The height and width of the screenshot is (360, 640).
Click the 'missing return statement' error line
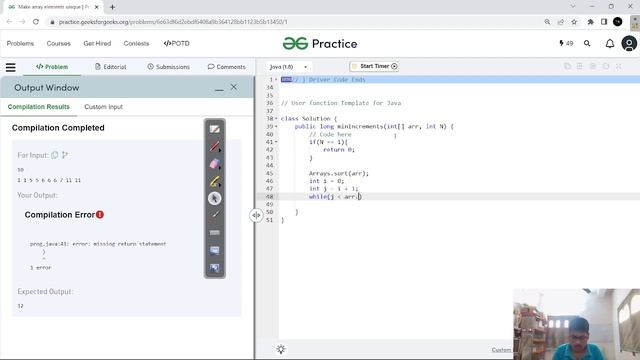point(98,244)
